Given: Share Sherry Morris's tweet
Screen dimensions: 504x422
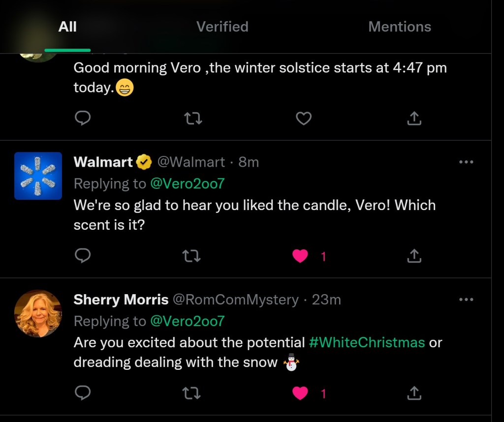Looking at the screenshot, I should click(x=414, y=393).
